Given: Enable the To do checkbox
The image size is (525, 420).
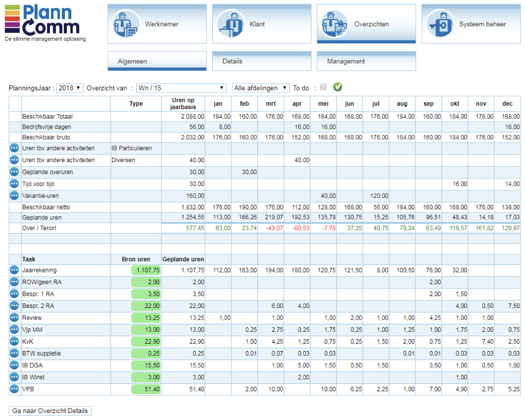Looking at the screenshot, I should coord(323,87).
